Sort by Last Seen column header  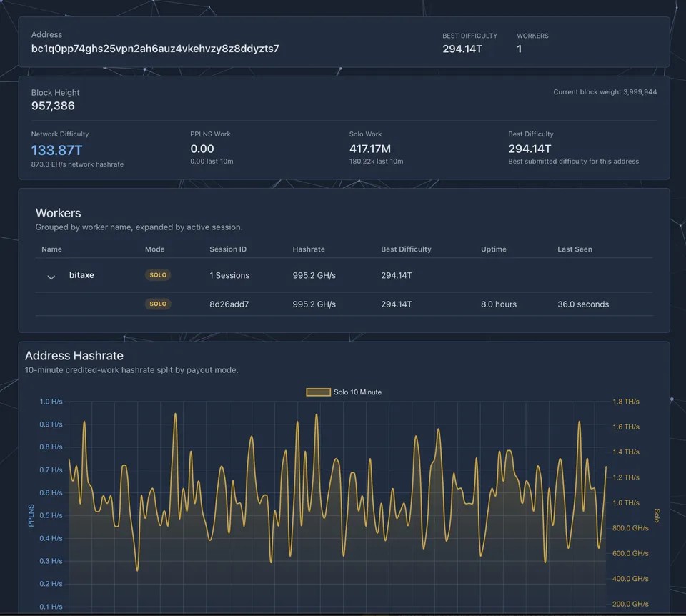click(x=575, y=249)
